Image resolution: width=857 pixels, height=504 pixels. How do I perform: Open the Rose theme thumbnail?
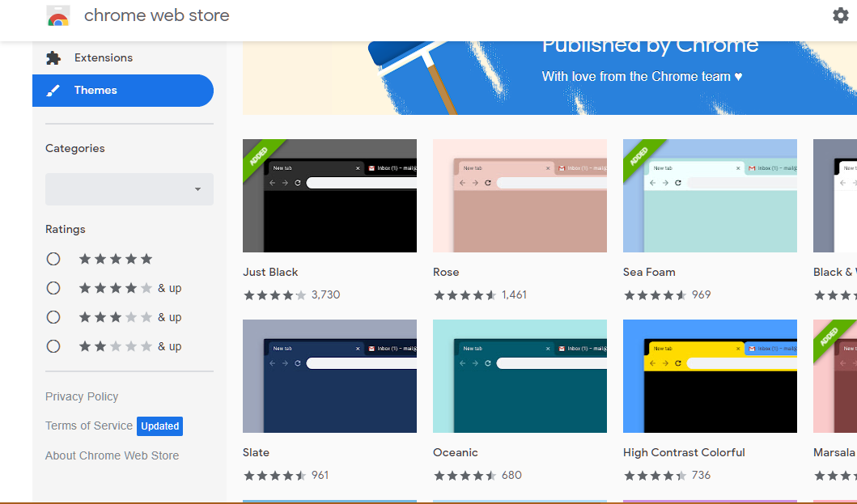(520, 196)
